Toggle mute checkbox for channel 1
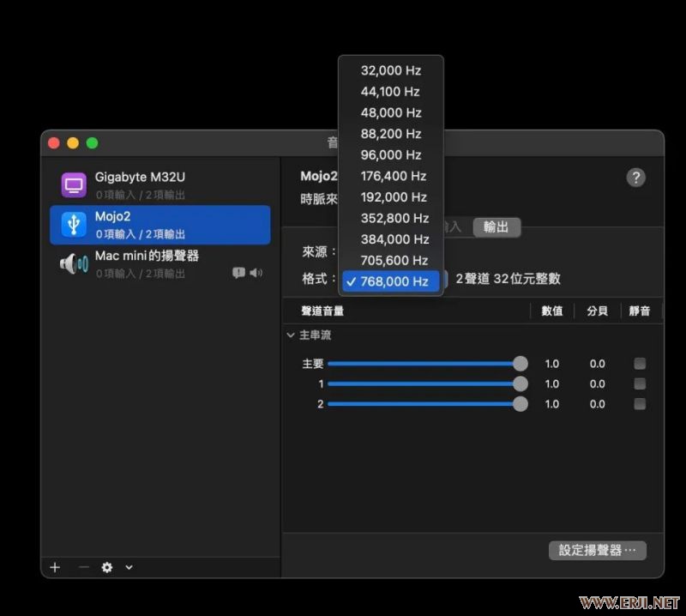 click(x=640, y=383)
